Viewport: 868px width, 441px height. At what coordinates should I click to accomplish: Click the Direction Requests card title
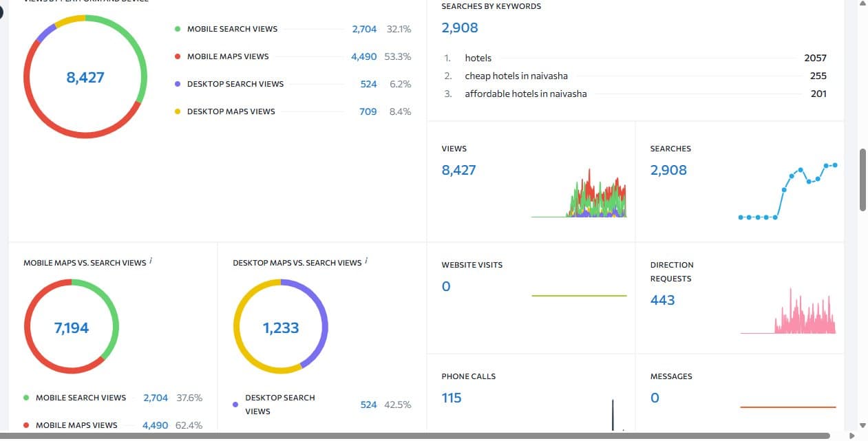point(672,272)
